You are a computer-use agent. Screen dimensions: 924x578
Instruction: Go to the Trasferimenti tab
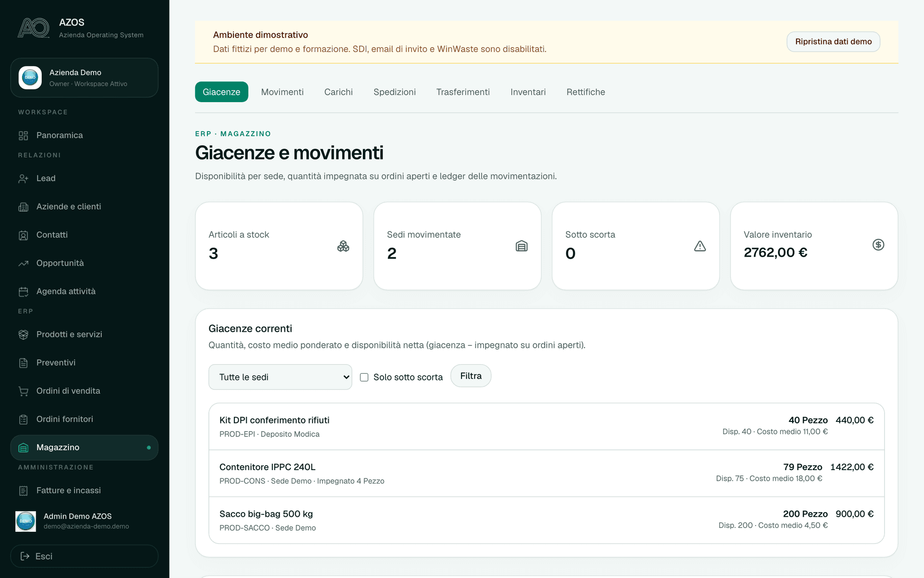pyautogui.click(x=463, y=92)
